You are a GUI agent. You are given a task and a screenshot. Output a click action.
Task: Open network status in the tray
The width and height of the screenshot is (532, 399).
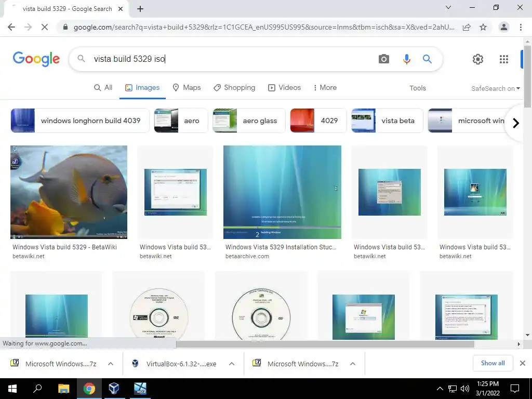[x=453, y=389]
